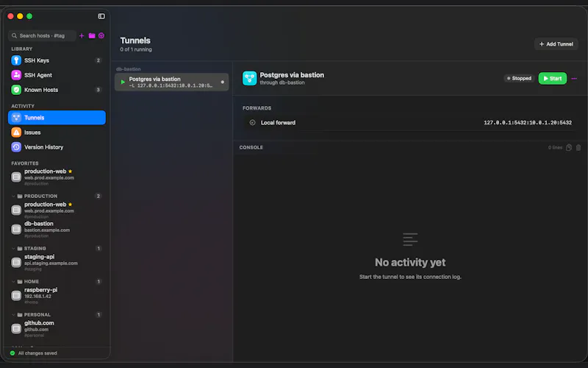Start the Postgres via bastion tunnel

point(553,78)
